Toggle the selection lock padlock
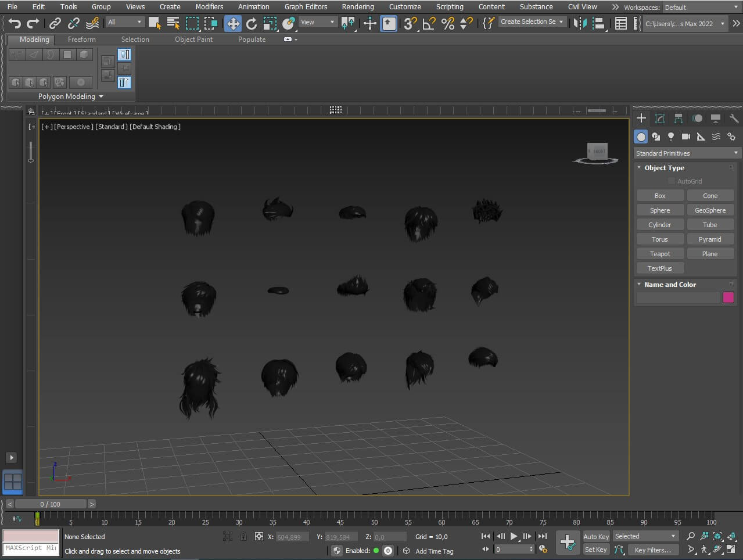This screenshot has width=743, height=560. tap(243, 537)
